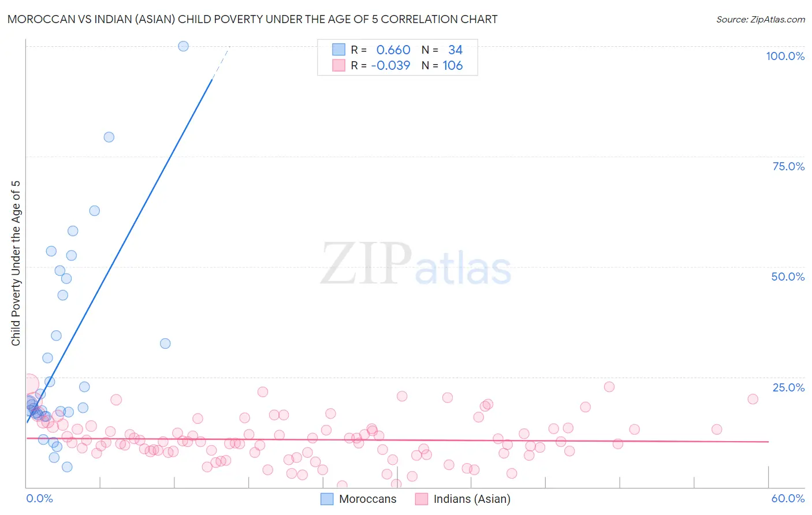
Task: Click the pink Indian regression trend line
Action: pyautogui.click(x=404, y=440)
